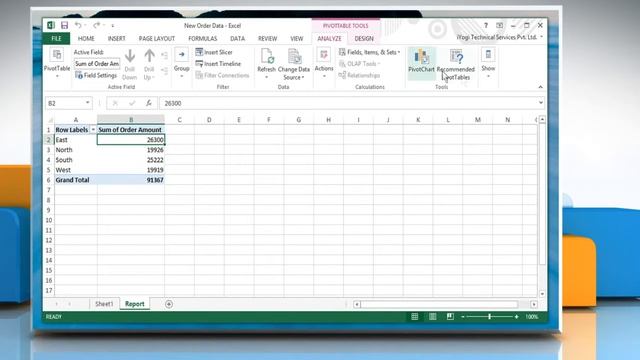Zoom out with the minus button
640x360 pixels.
click(x=463, y=317)
